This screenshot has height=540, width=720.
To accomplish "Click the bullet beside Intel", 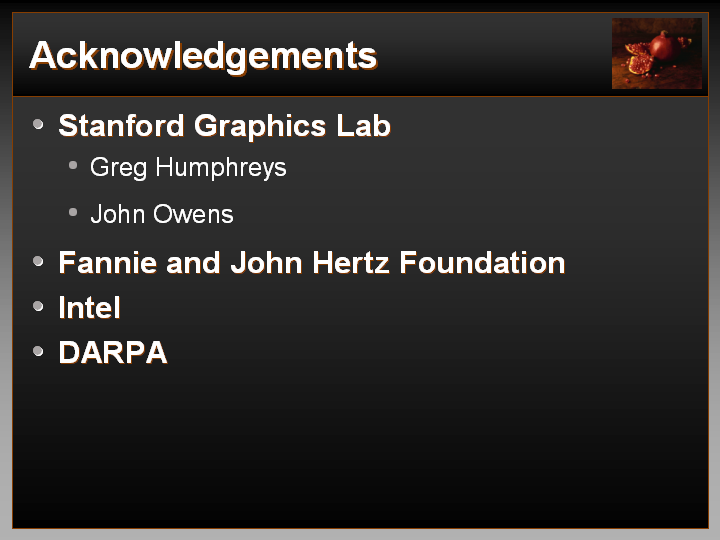I will 38,306.
